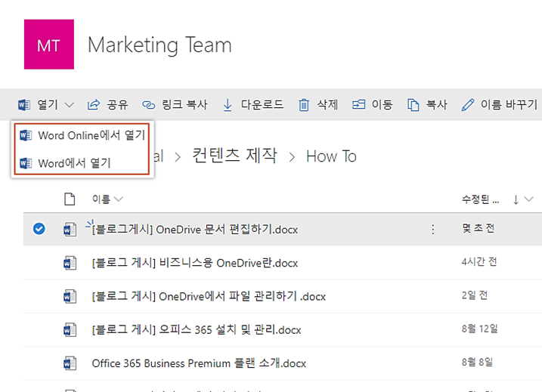Click the Rename pencil icon

tap(468, 105)
